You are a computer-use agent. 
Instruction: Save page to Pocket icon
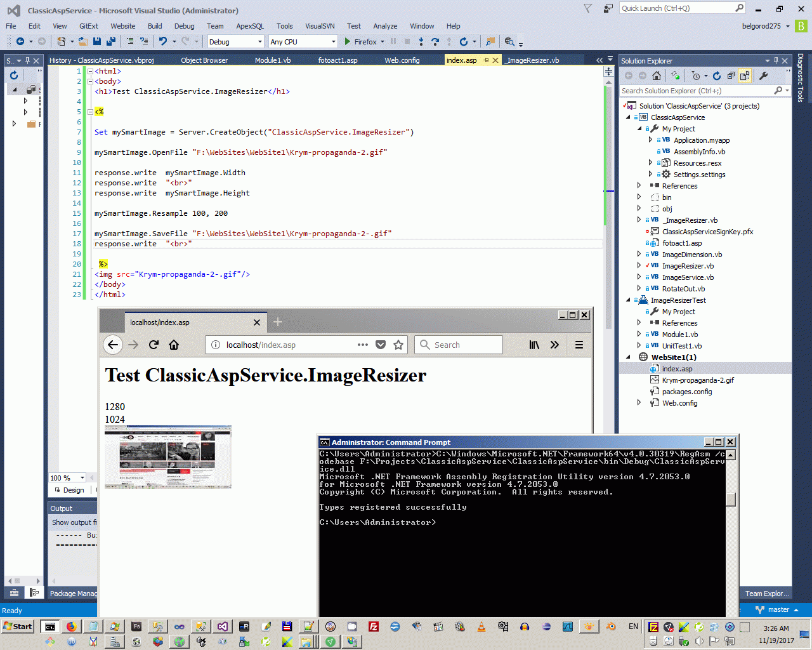(381, 345)
